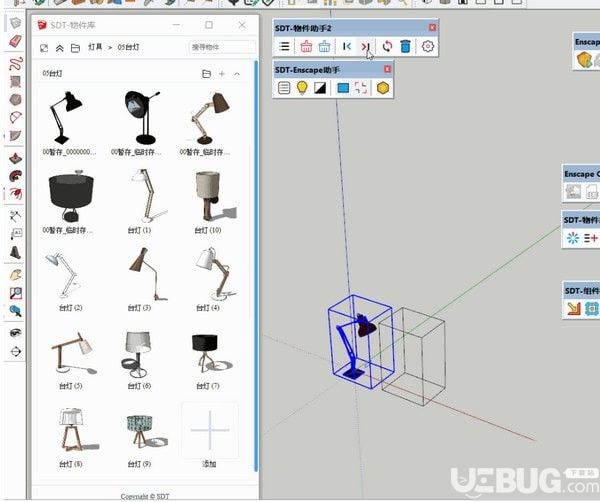Select the pan hand tool in left toolbar
This screenshot has height=502, width=600.
(x=15, y=274)
